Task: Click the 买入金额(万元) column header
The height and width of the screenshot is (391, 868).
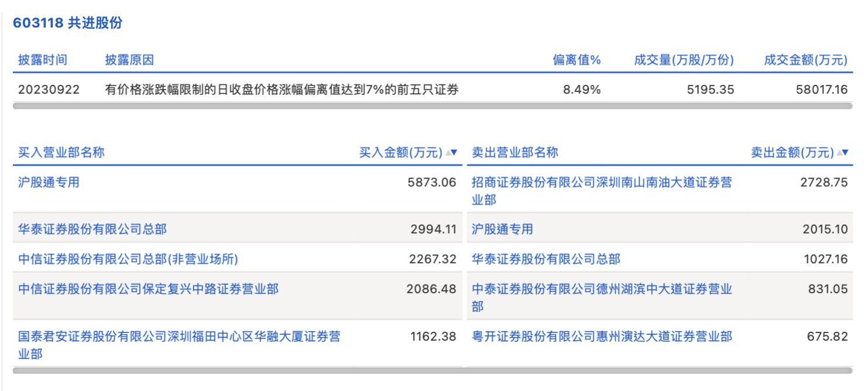Action: (401, 153)
